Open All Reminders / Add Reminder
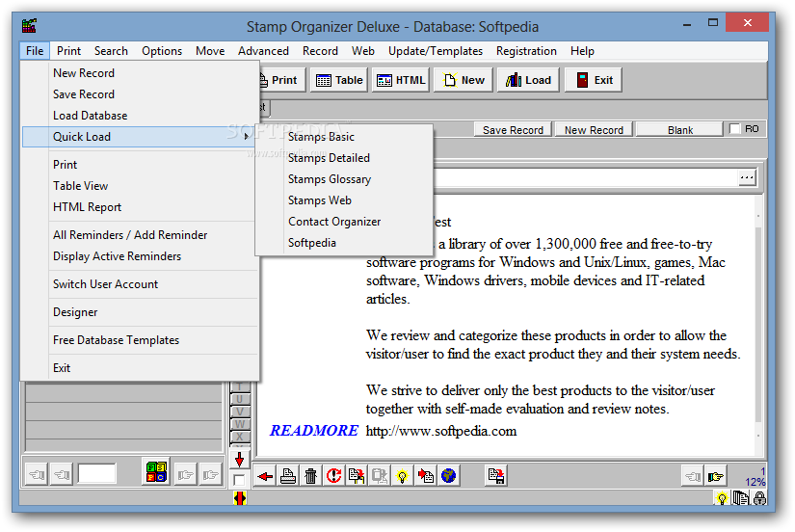795x532 pixels. (x=141, y=235)
